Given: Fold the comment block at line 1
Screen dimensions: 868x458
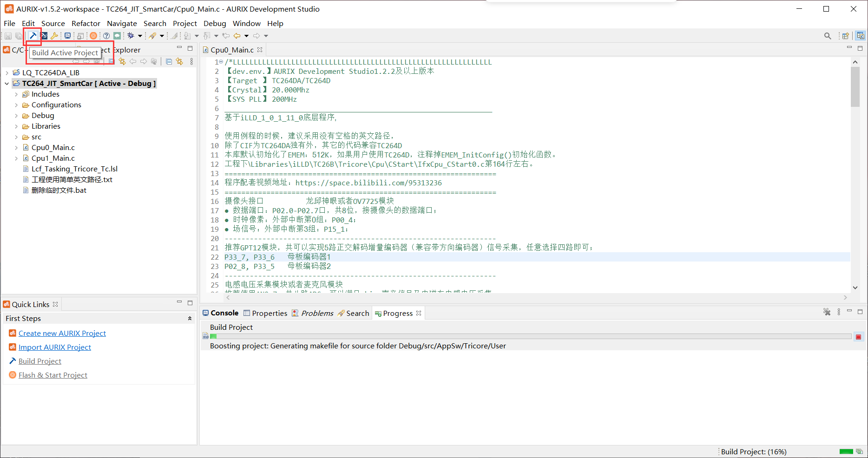Looking at the screenshot, I should coord(221,62).
